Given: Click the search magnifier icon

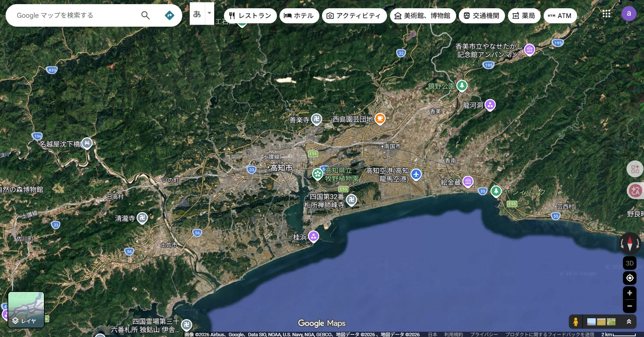Looking at the screenshot, I should (145, 15).
